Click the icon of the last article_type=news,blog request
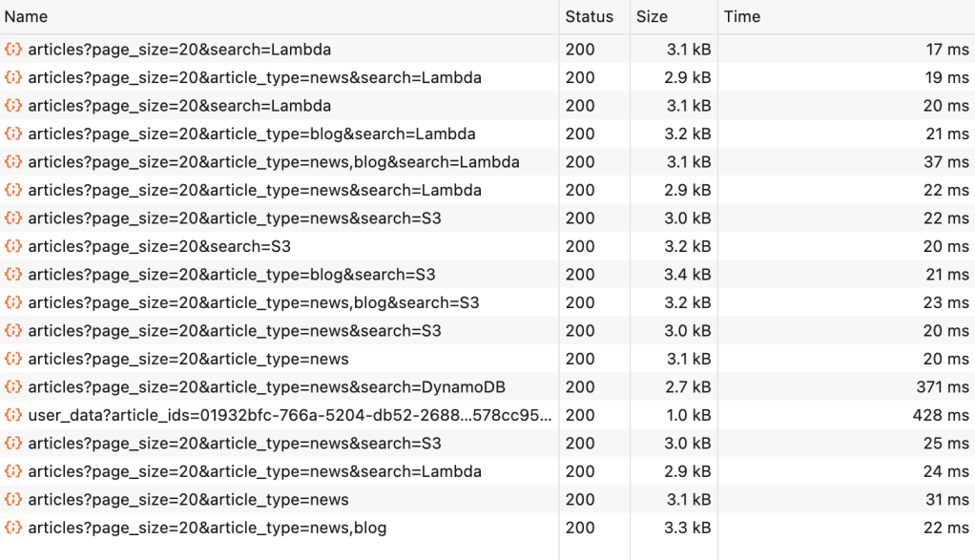The image size is (975, 560). click(13, 528)
